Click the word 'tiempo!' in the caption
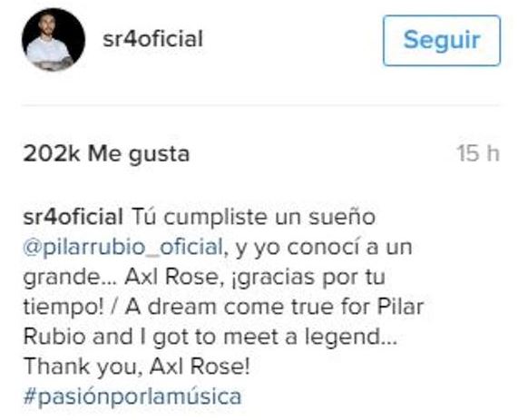Screen dimensions: 518x420 click(x=64, y=308)
